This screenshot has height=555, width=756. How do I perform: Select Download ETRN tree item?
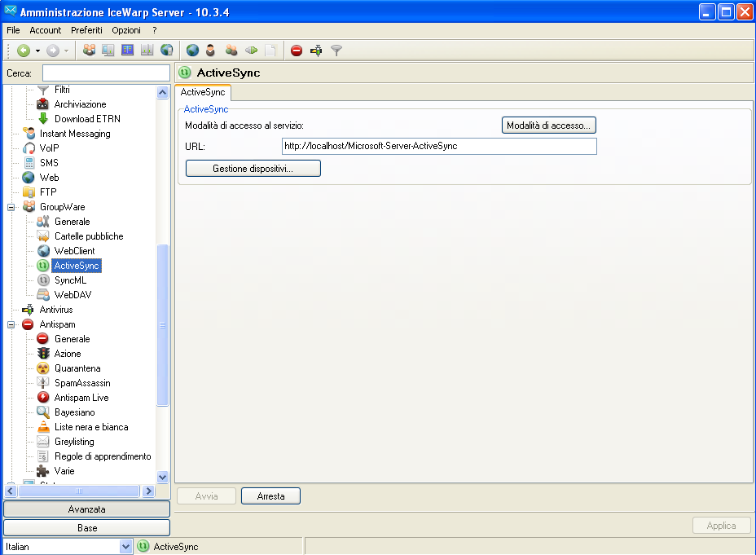point(87,119)
